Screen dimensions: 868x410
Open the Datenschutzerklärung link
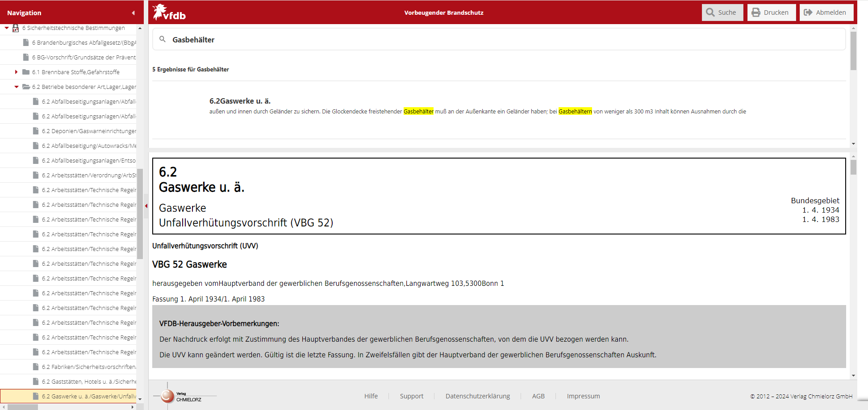pos(478,396)
